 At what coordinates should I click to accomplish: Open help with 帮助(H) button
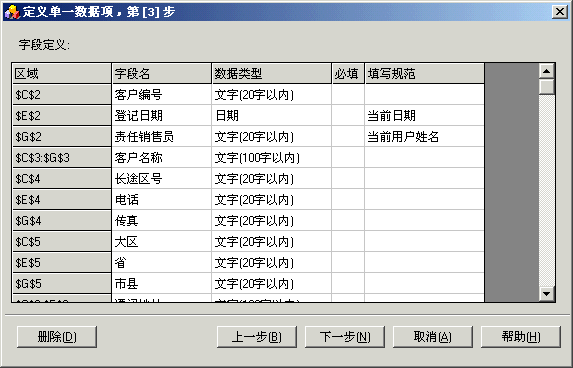click(521, 337)
